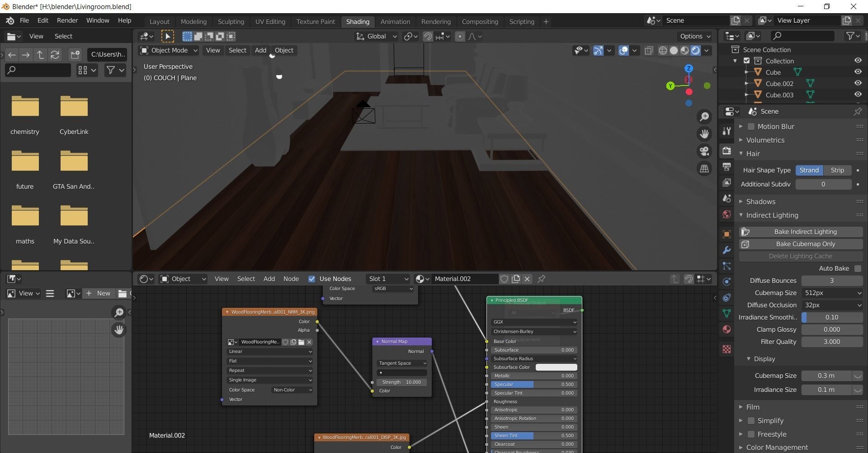Select the viewport pan hand icon
This screenshot has height=453, width=868.
point(704,134)
